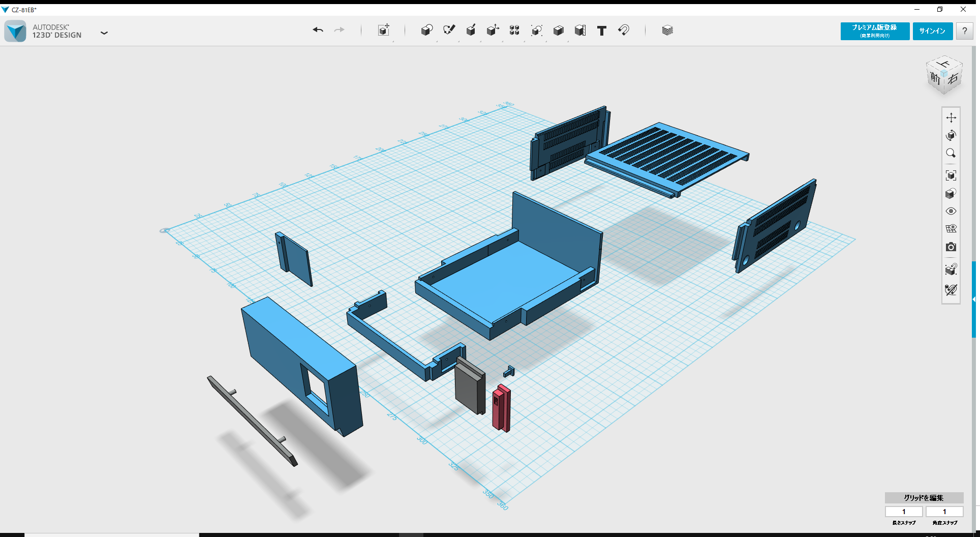Take a snapshot with the camera icon
Screen dimensions: 980x537
tap(951, 248)
